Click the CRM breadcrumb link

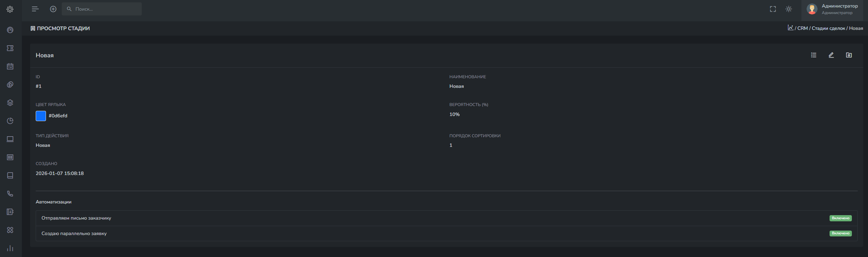pyautogui.click(x=802, y=28)
